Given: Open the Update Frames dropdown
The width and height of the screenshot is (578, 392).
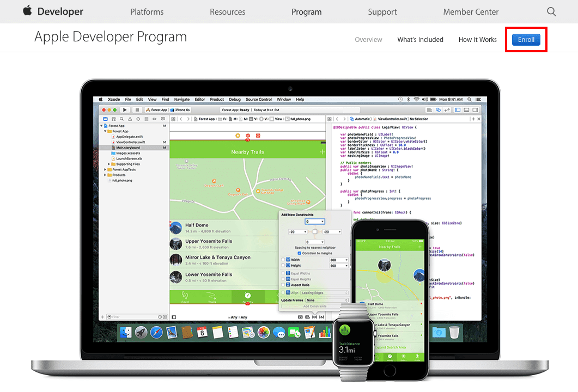Looking at the screenshot, I should pos(327,299).
